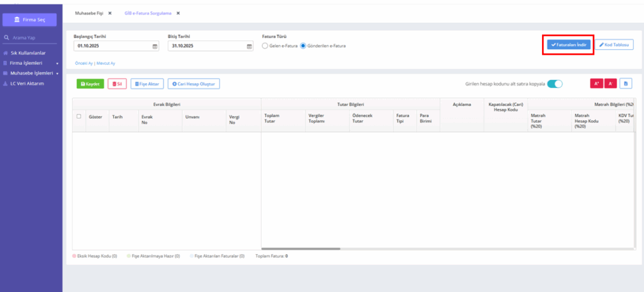Close the Muhasebe Fişi tab
644x292 pixels.
point(109,13)
